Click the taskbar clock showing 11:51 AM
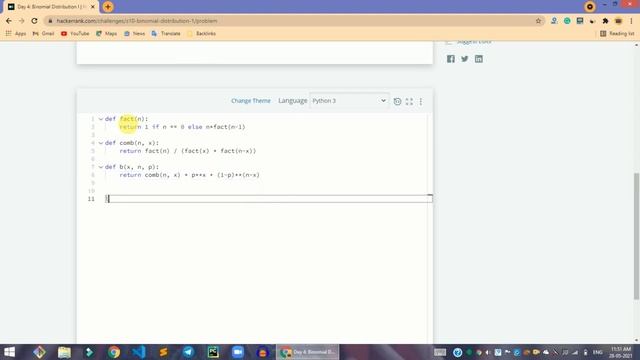The image size is (640, 360). [621, 352]
